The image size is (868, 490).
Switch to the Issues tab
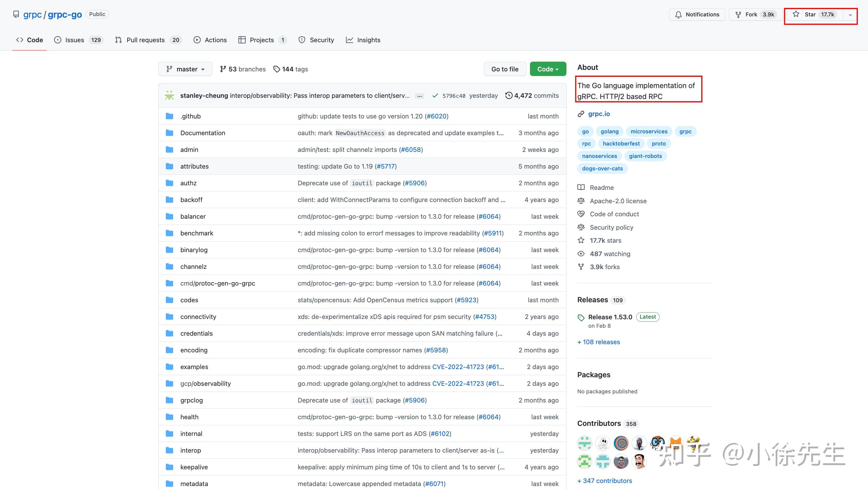point(74,40)
